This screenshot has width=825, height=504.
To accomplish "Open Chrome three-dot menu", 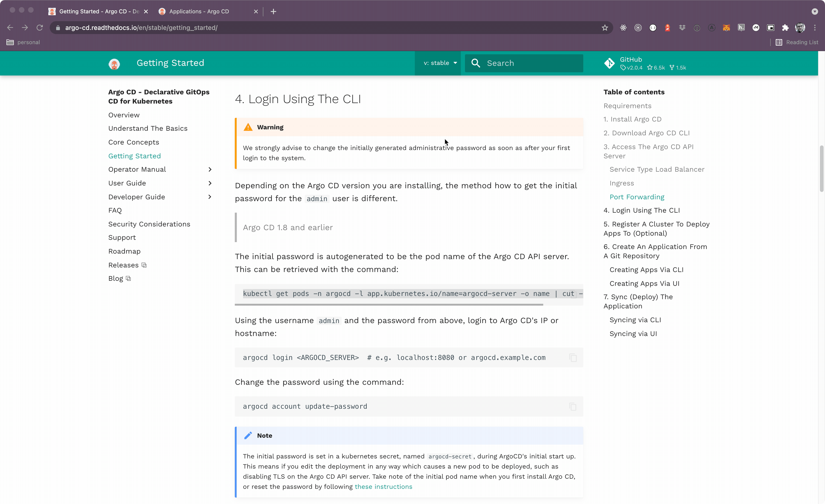I will click(x=815, y=28).
